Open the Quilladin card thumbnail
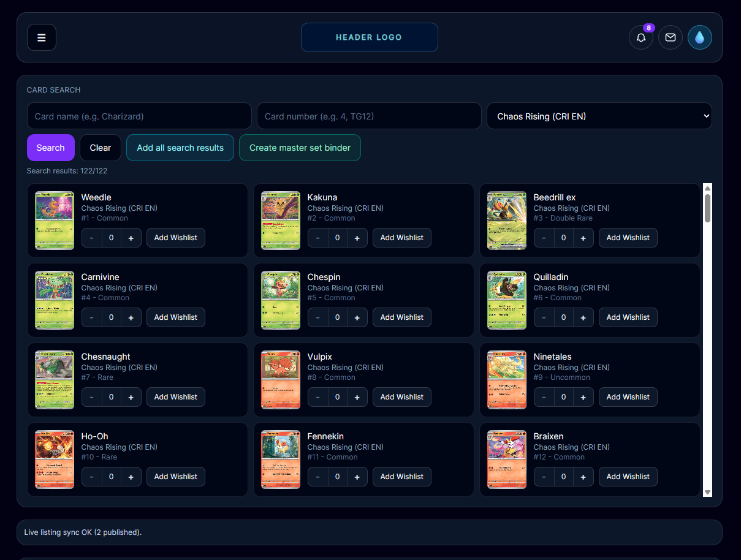 [507, 300]
